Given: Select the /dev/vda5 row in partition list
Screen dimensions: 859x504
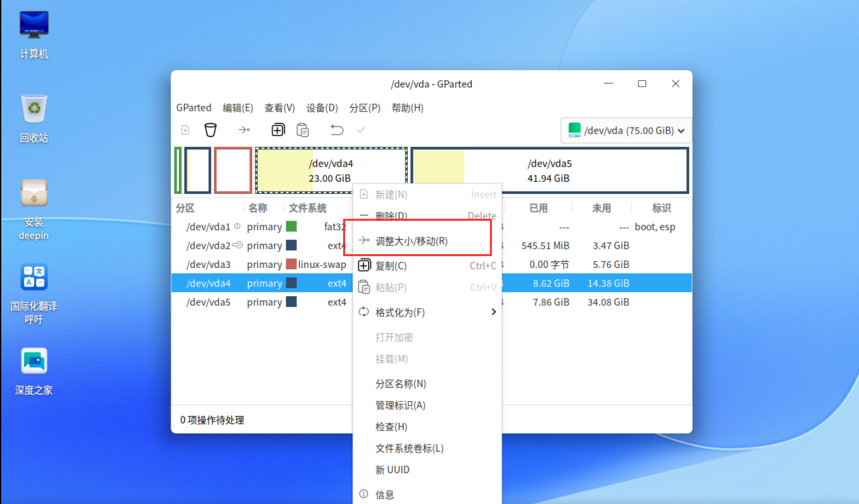Looking at the screenshot, I should tap(431, 302).
